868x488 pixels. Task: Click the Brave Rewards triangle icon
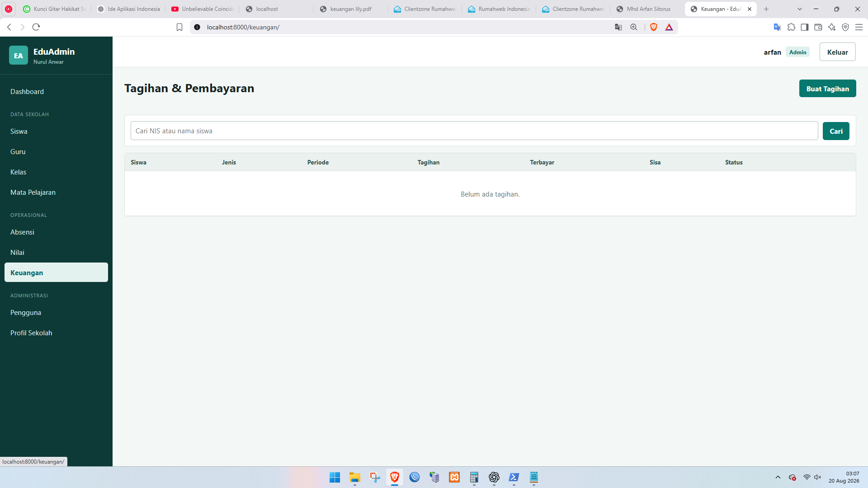[669, 27]
